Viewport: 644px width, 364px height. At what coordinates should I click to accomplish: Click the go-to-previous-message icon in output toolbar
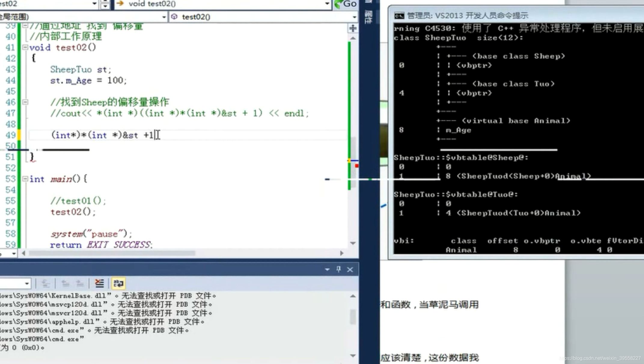(65, 283)
